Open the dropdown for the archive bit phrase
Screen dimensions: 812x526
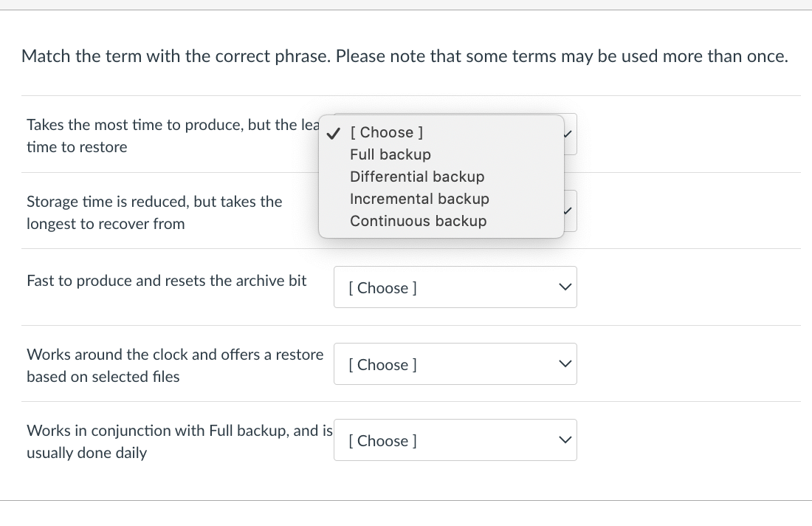point(455,287)
